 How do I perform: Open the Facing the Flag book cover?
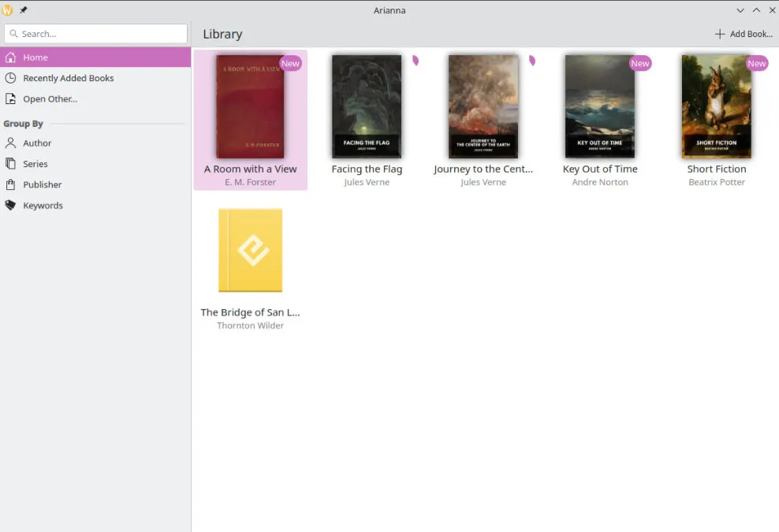coord(367,106)
